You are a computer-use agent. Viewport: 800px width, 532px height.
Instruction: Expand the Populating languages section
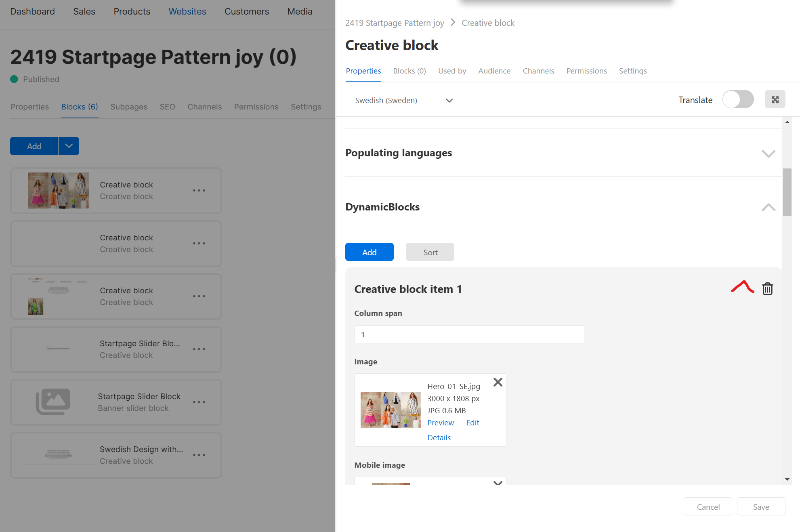768,154
